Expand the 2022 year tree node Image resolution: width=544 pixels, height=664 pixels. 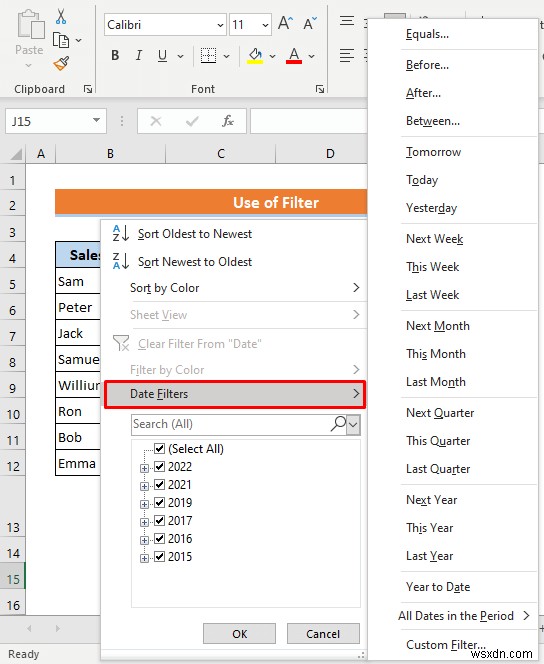coord(144,468)
